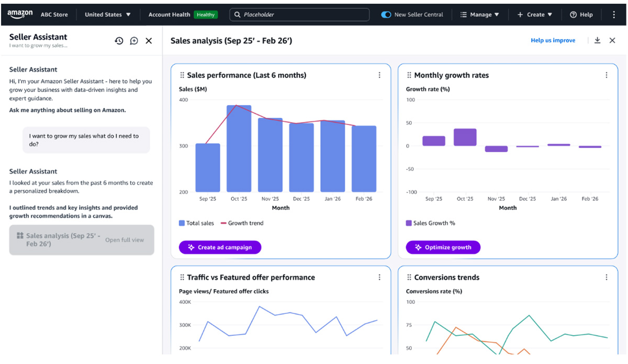Viewport: 628px width, 364px height.
Task: Click the Feb '26 sales bar
Action: click(364, 159)
